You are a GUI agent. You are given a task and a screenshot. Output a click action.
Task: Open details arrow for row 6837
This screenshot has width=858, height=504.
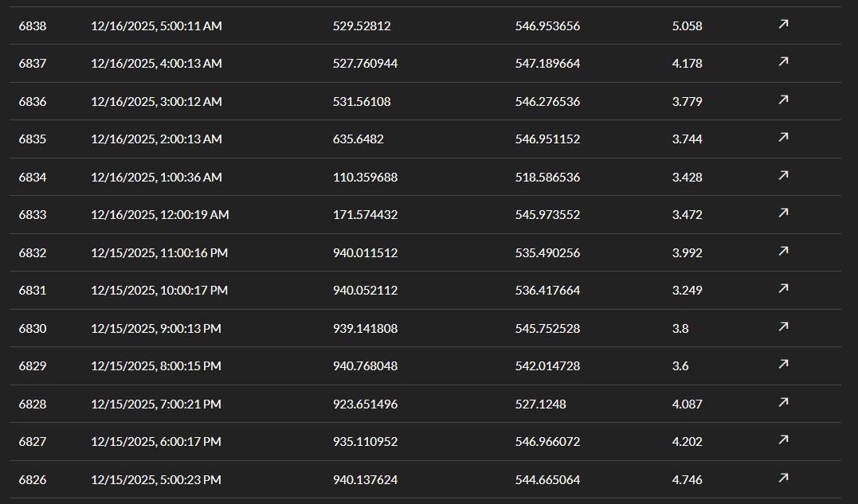pos(783,62)
